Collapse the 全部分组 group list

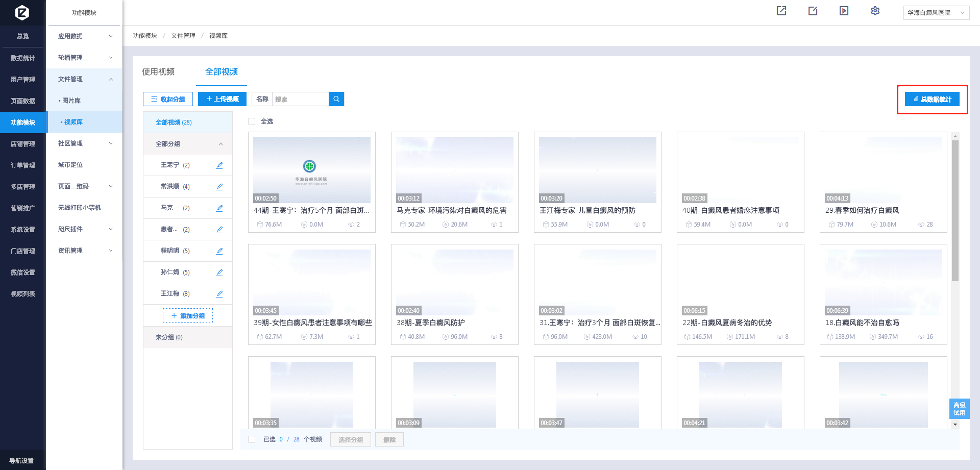[220, 144]
